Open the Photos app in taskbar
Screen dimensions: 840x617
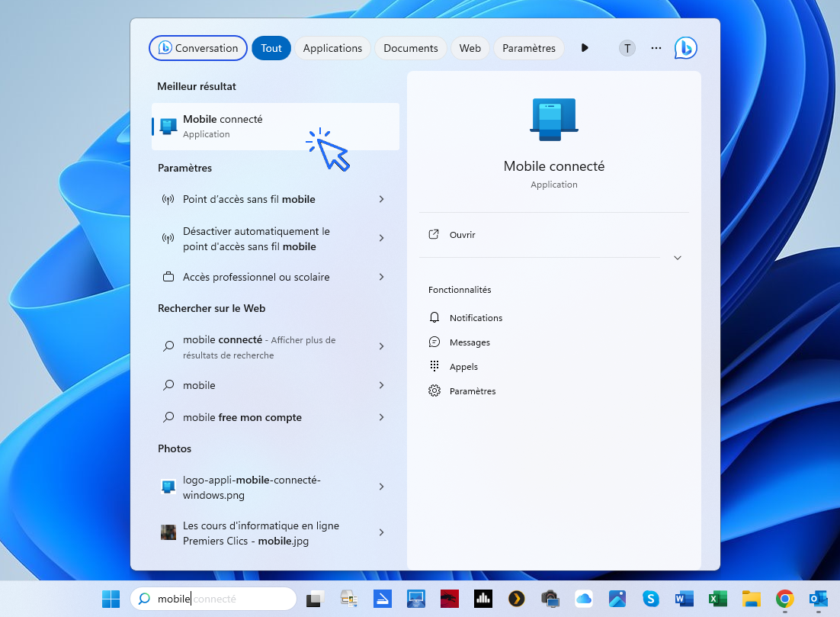[x=617, y=599]
